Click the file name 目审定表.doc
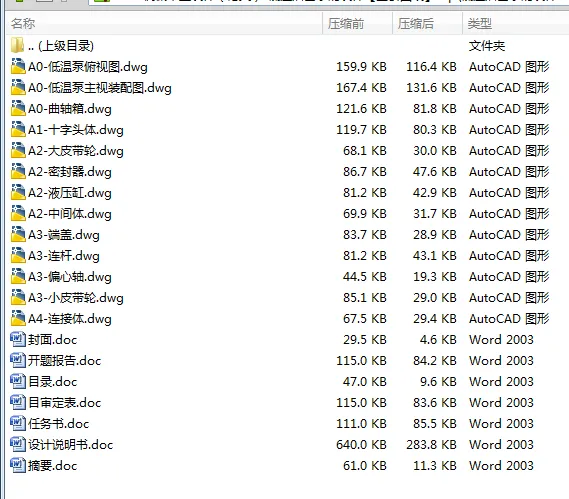This screenshot has height=499, width=569. pyautogui.click(x=65, y=403)
